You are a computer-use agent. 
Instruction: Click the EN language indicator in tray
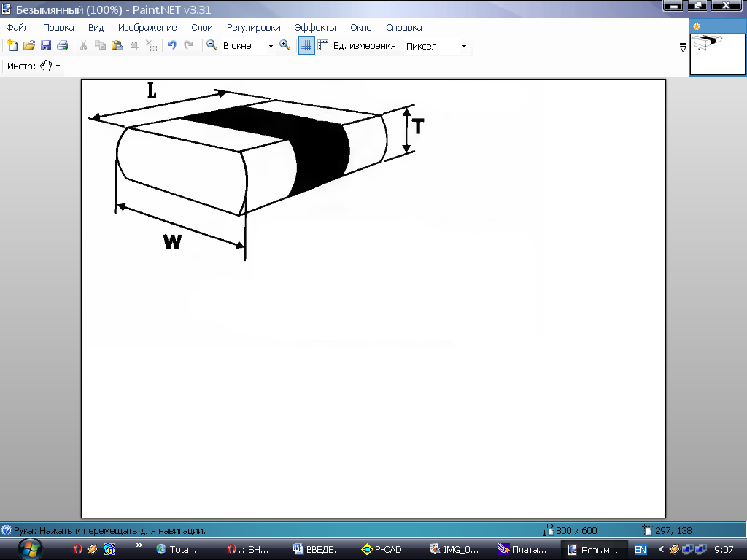tap(640, 549)
